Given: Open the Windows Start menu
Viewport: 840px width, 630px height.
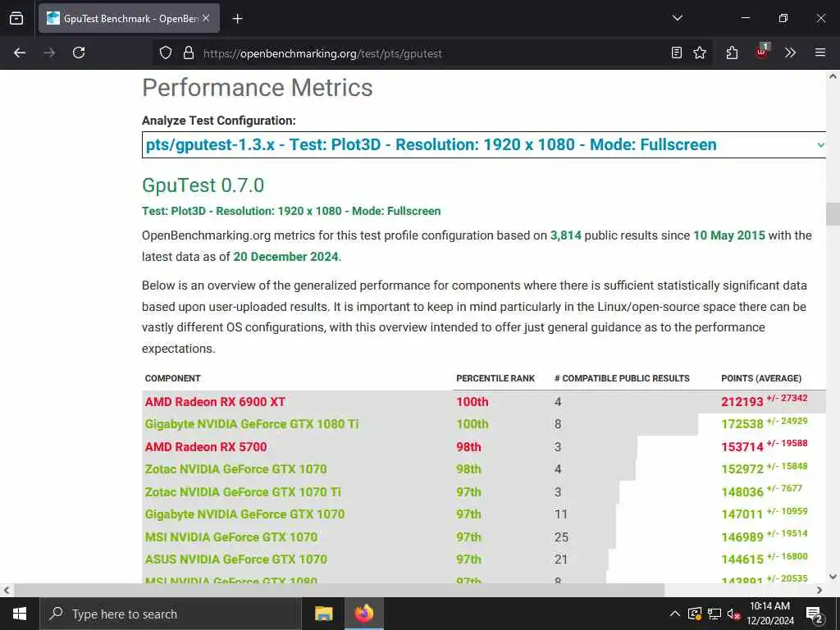Looking at the screenshot, I should pos(20,614).
